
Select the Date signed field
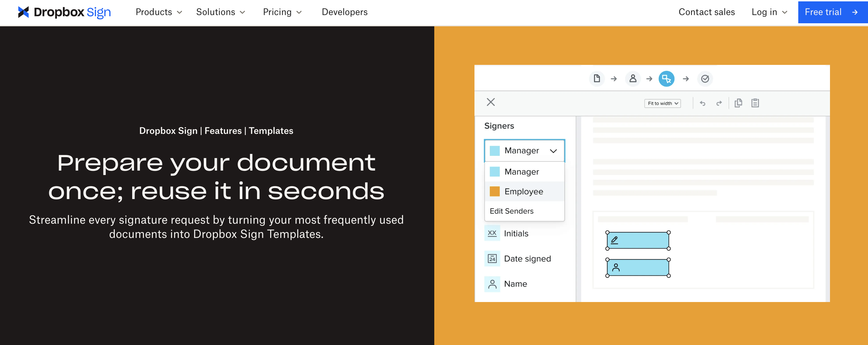pyautogui.click(x=527, y=259)
